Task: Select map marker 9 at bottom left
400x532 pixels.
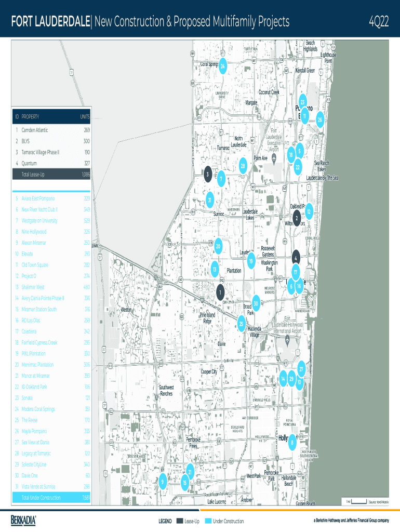Action: (x=163, y=481)
